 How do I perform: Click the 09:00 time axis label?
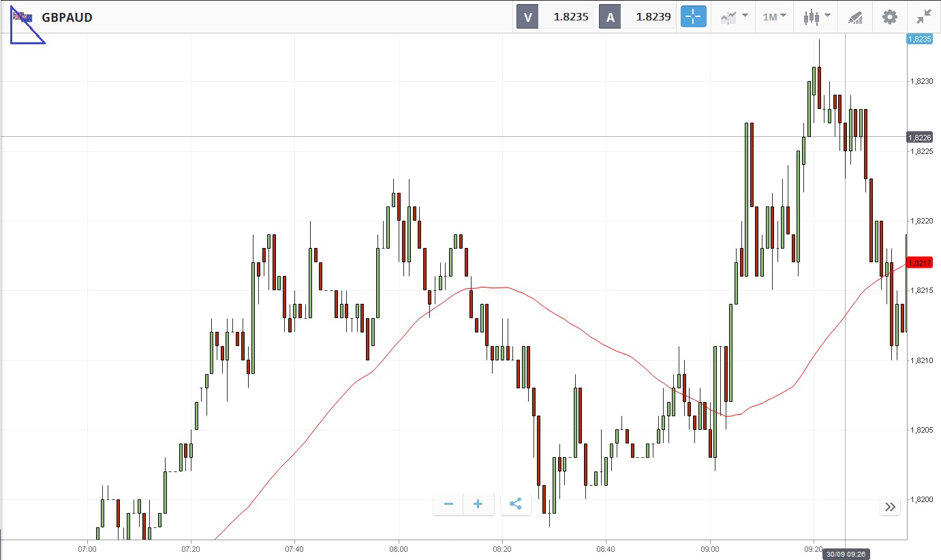710,548
